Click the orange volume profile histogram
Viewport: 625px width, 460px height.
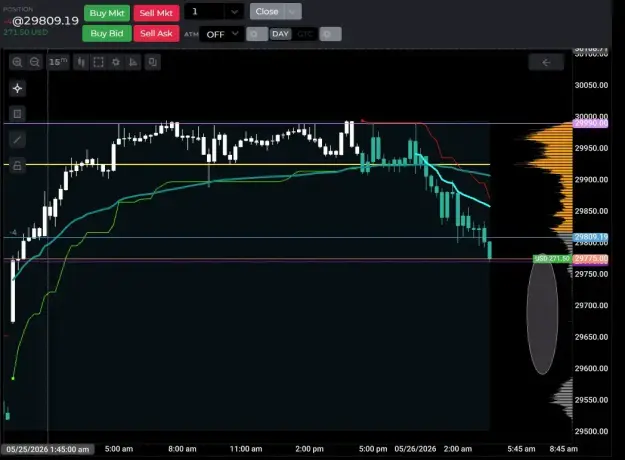(x=554, y=175)
